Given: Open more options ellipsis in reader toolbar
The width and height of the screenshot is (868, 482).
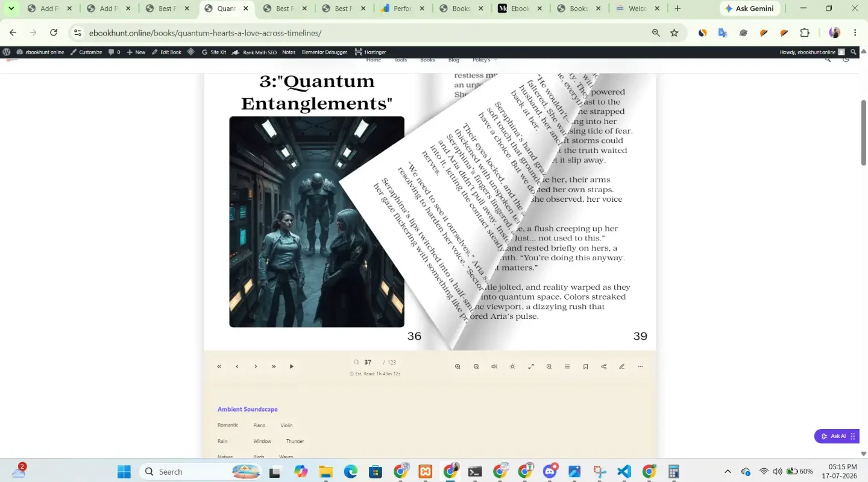Looking at the screenshot, I should click(x=640, y=366).
